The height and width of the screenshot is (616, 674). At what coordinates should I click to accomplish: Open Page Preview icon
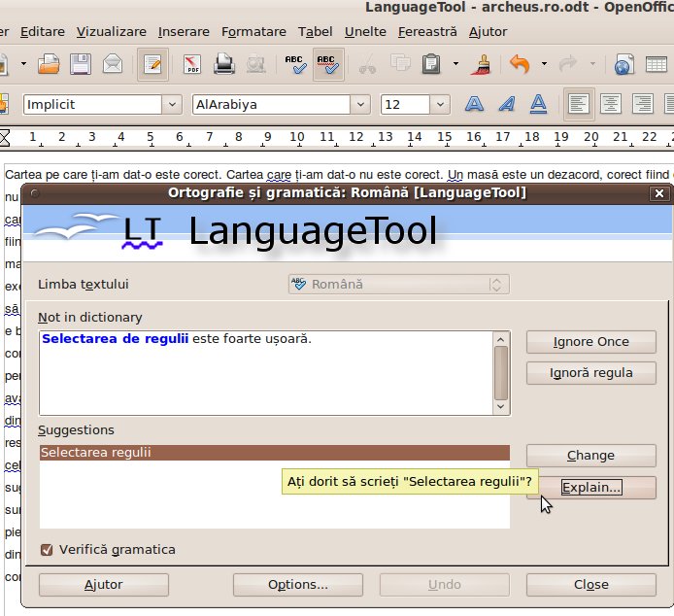256,64
